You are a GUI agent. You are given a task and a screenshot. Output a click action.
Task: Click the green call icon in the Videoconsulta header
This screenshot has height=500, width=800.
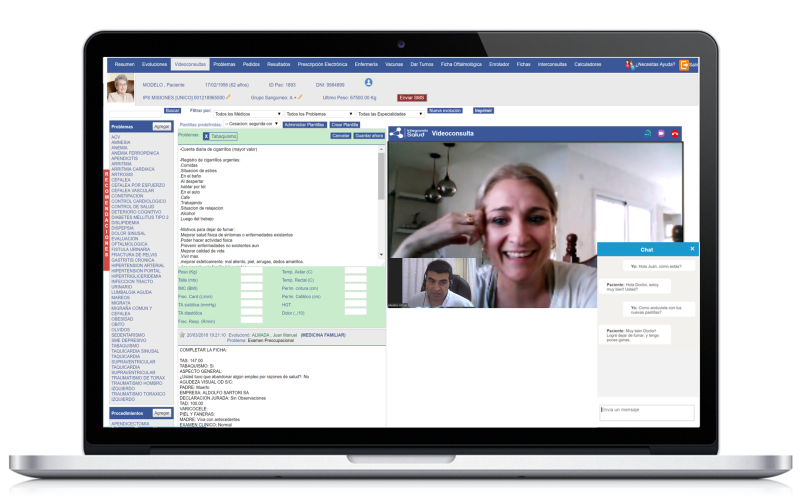tap(647, 134)
